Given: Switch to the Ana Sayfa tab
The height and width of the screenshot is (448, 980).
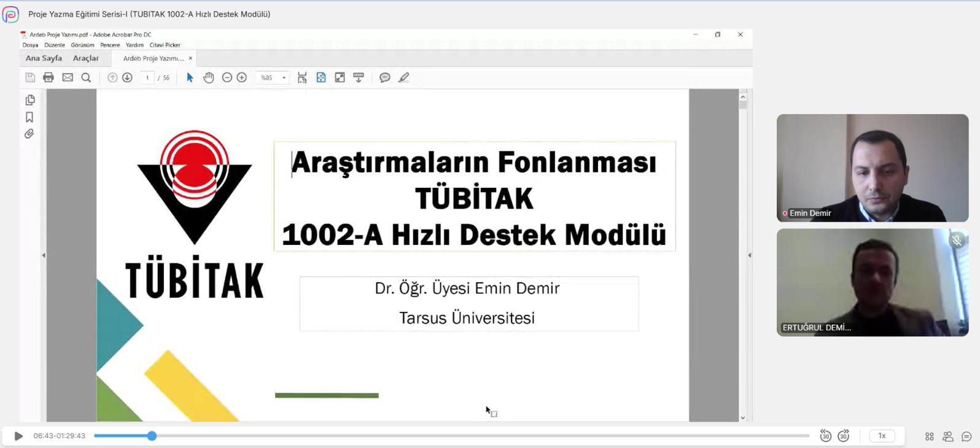Looking at the screenshot, I should (x=44, y=58).
